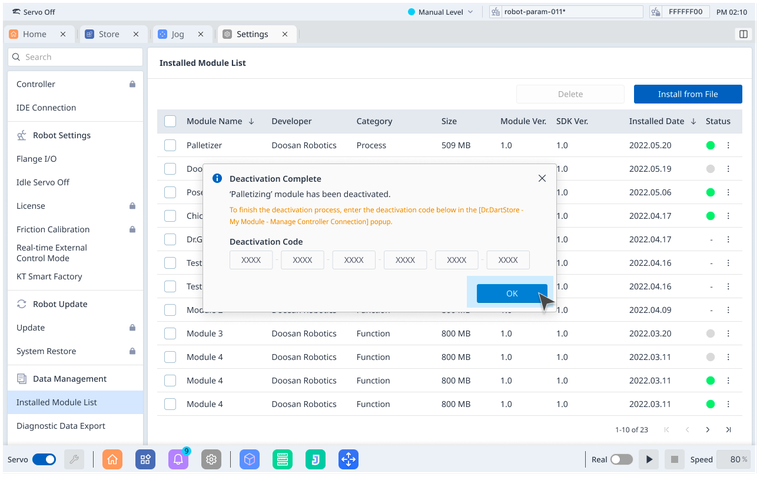This screenshot has width=760, height=477.
Task: Click the split view icon at top right
Action: click(743, 34)
